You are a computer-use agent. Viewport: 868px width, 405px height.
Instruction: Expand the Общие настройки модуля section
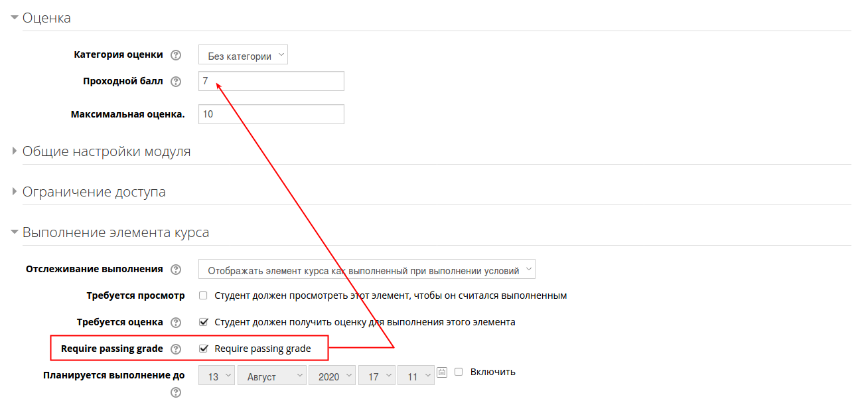(106, 151)
